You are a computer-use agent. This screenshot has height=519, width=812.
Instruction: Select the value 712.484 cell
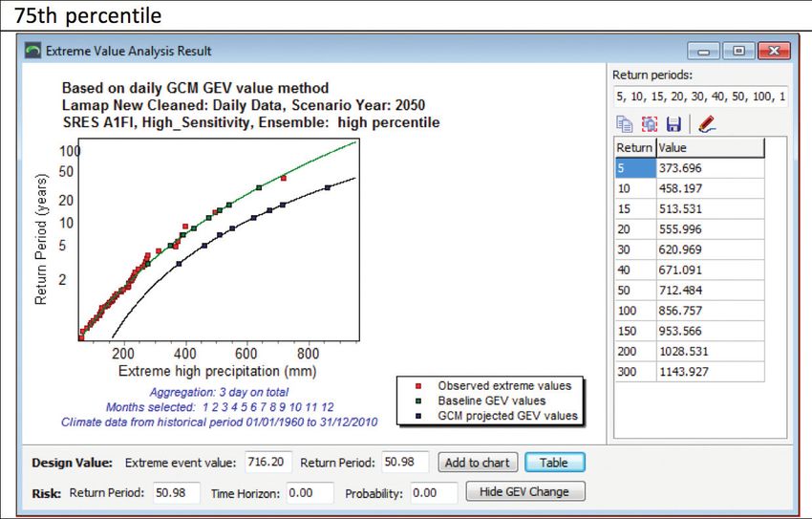click(711, 290)
